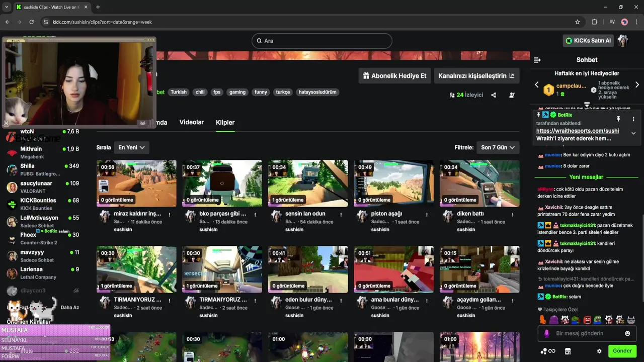Viewport: 644px width, 362px height.
Task: Open options for clip 'eden bulur düny...'
Action: [x=341, y=301]
